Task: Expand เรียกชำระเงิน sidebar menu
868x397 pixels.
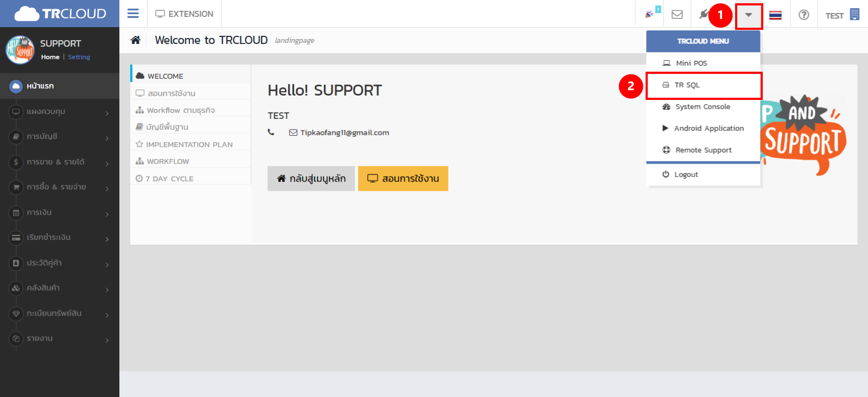Action: click(x=60, y=238)
